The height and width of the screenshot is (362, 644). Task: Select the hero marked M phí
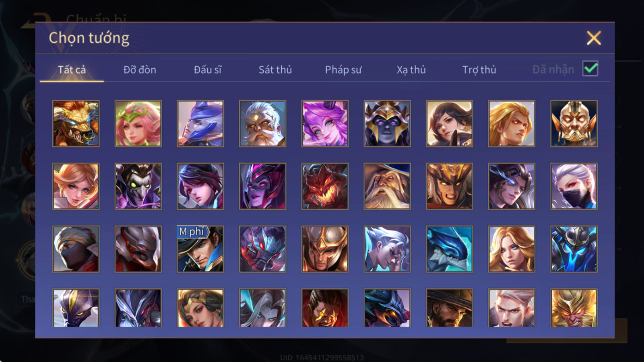(200, 249)
